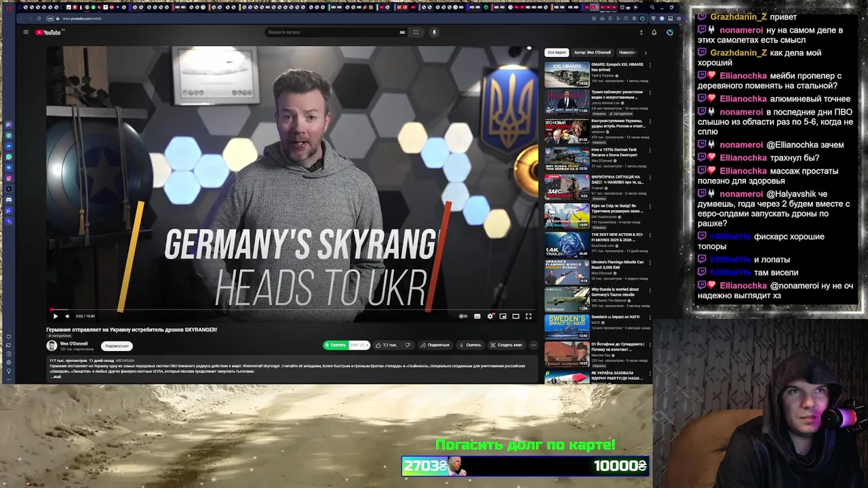Open options for the Трамп публикует video
The height and width of the screenshot is (488, 868).
pyautogui.click(x=650, y=94)
